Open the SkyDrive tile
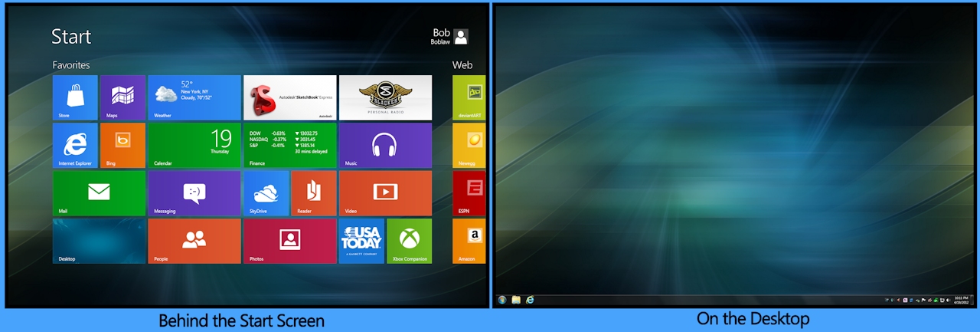Viewport: 980px width, 332px height. click(266, 193)
